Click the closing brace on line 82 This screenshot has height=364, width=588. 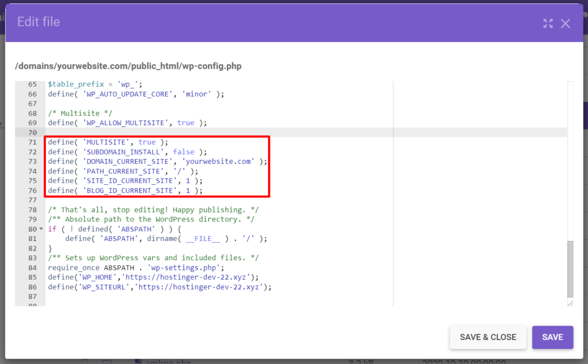(50, 248)
